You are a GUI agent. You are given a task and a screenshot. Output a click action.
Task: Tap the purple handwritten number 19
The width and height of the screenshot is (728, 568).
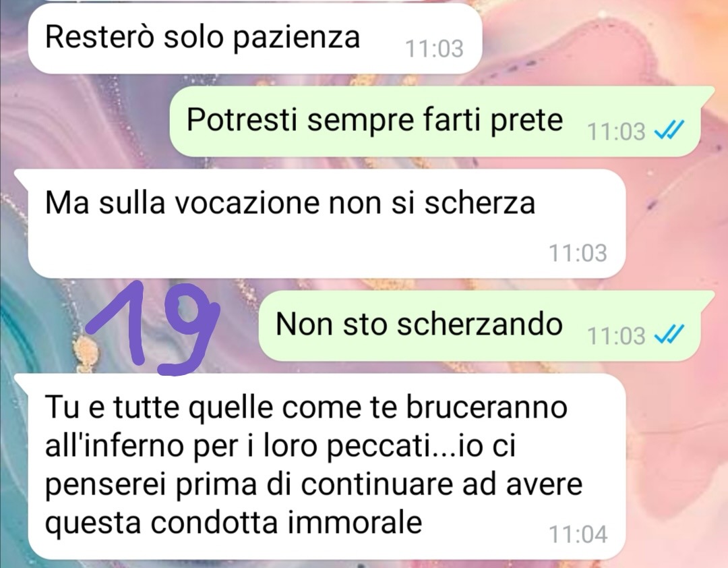153,328
